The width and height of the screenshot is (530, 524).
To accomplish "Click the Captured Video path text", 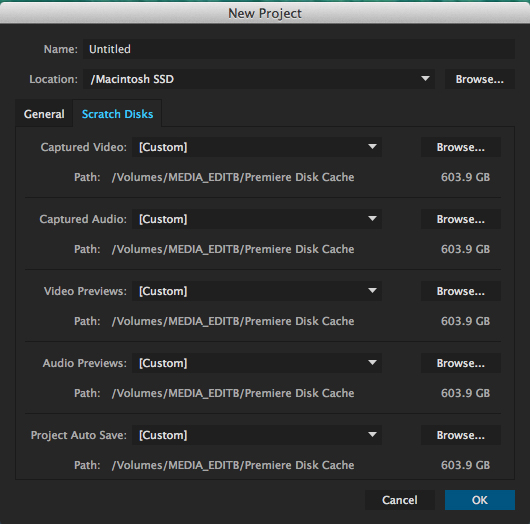I will 233,177.
